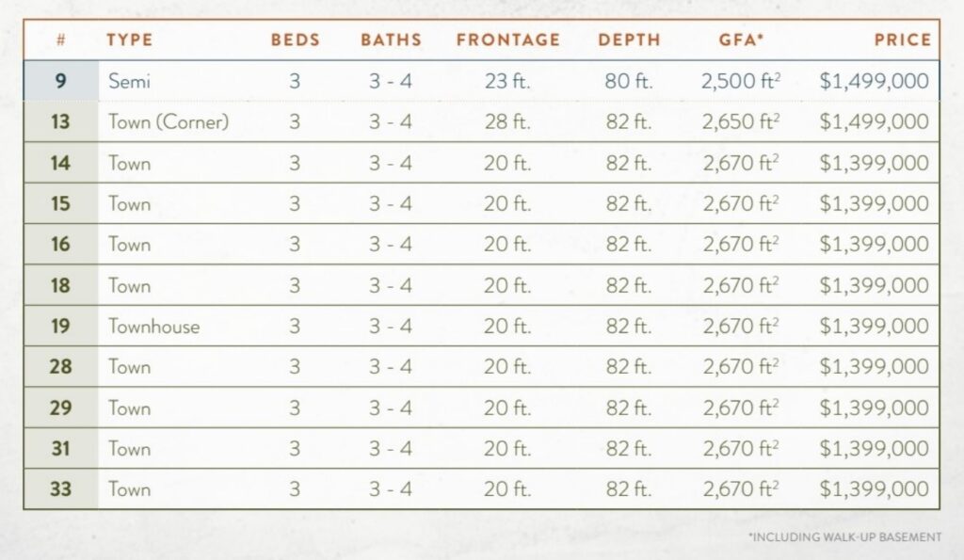This screenshot has width=964, height=560.
Task: Select the Townhouse type in row 19
Action: (153, 326)
